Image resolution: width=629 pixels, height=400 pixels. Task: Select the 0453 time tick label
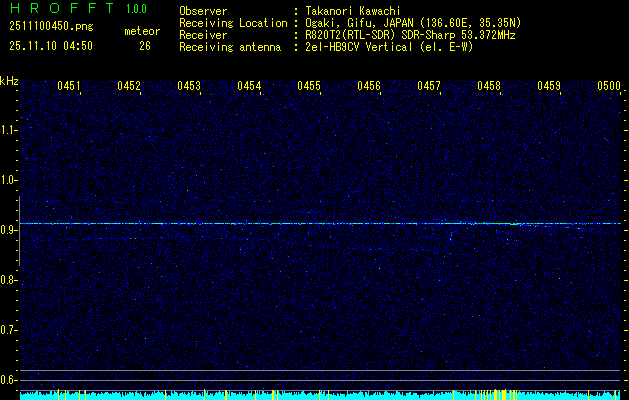pos(189,87)
